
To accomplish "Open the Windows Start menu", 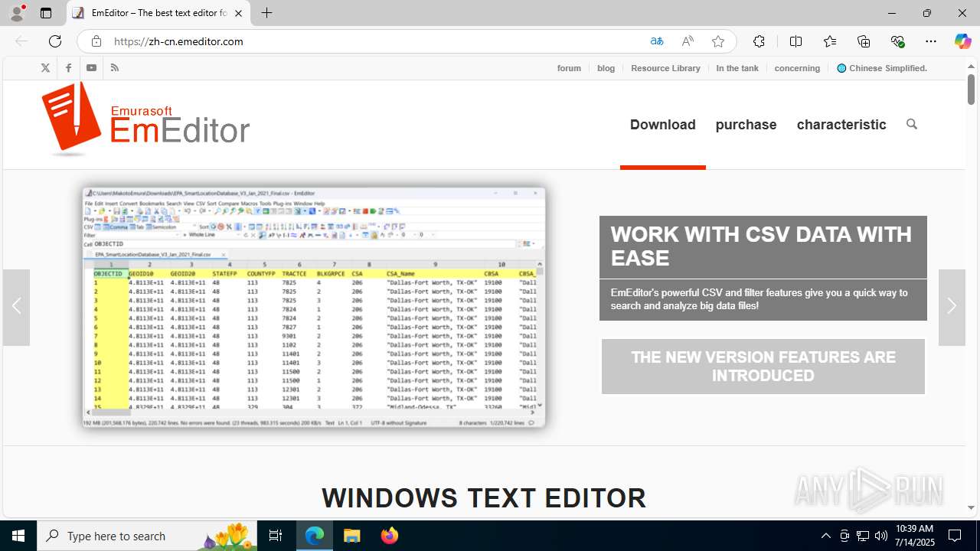I will [18, 536].
